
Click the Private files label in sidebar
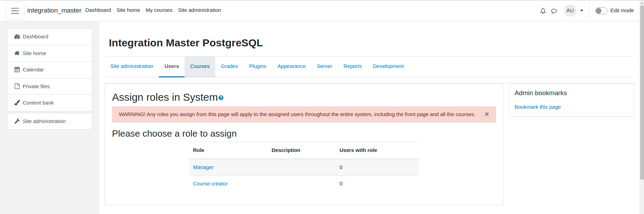coord(36,86)
